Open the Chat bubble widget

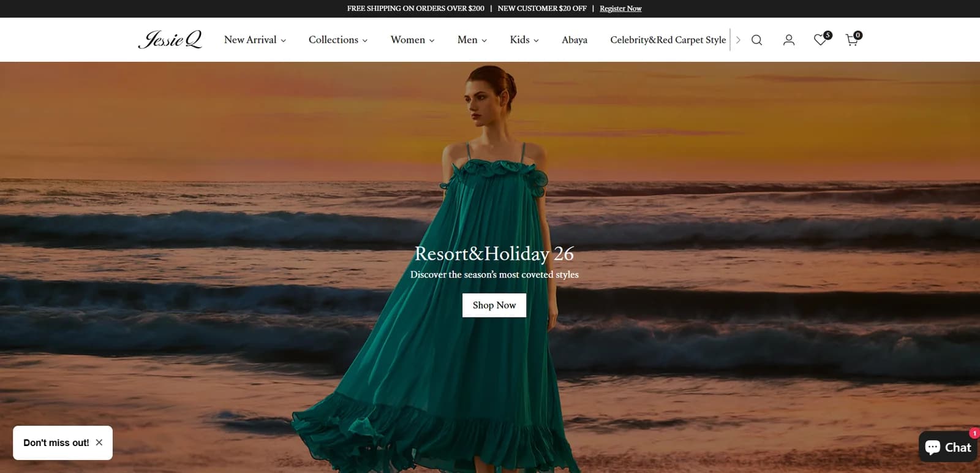948,447
